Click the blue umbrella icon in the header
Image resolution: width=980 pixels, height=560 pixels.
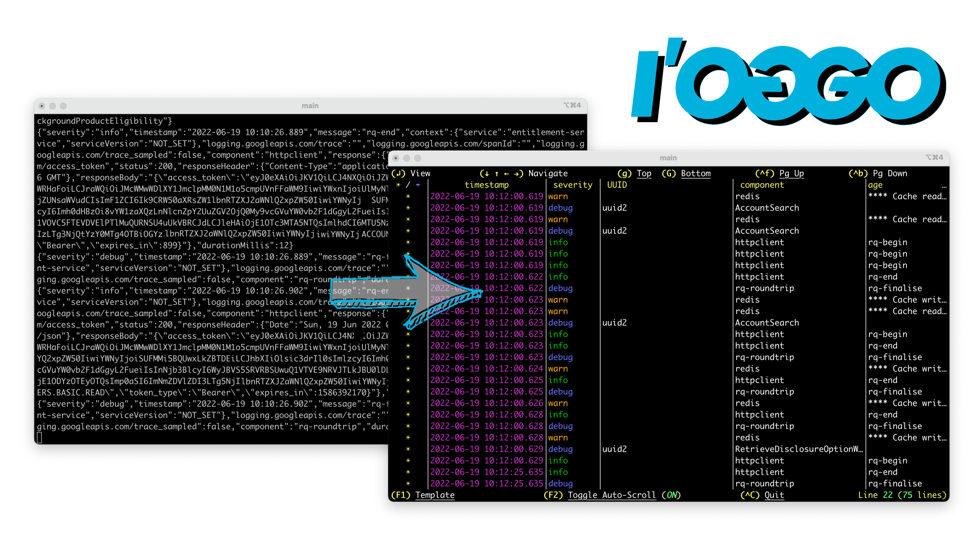click(x=418, y=185)
